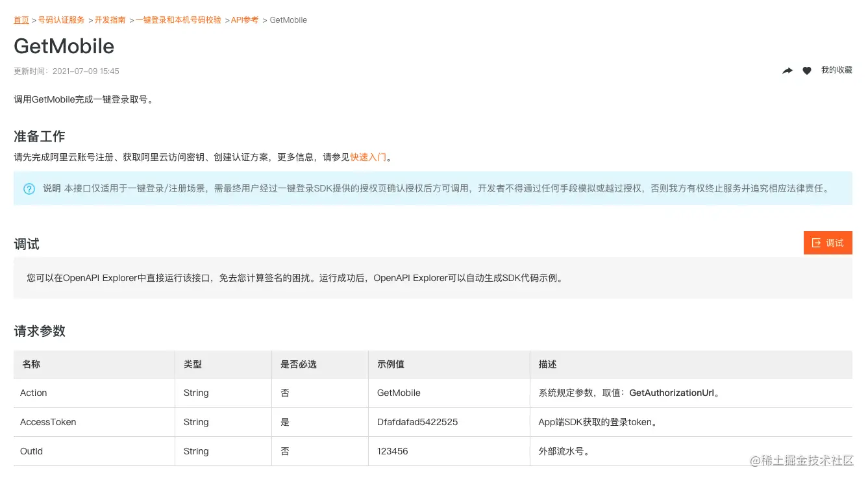Viewport: 868px width, 481px height.
Task: Open 我的收藏
Action: pyautogui.click(x=837, y=70)
